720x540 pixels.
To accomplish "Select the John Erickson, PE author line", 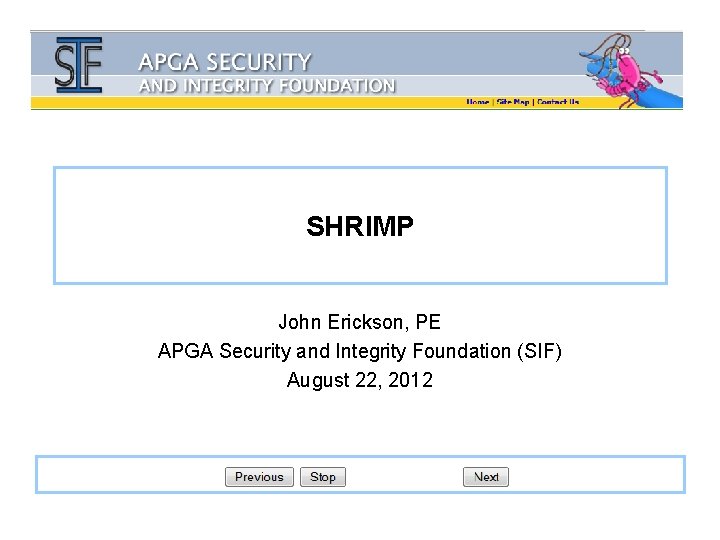I will 360,322.
